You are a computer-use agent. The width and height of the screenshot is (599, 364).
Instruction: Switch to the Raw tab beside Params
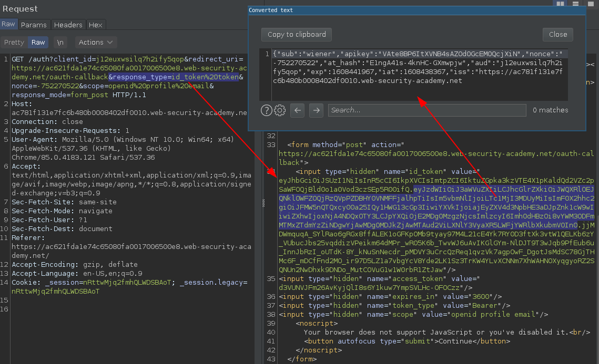pos(8,24)
